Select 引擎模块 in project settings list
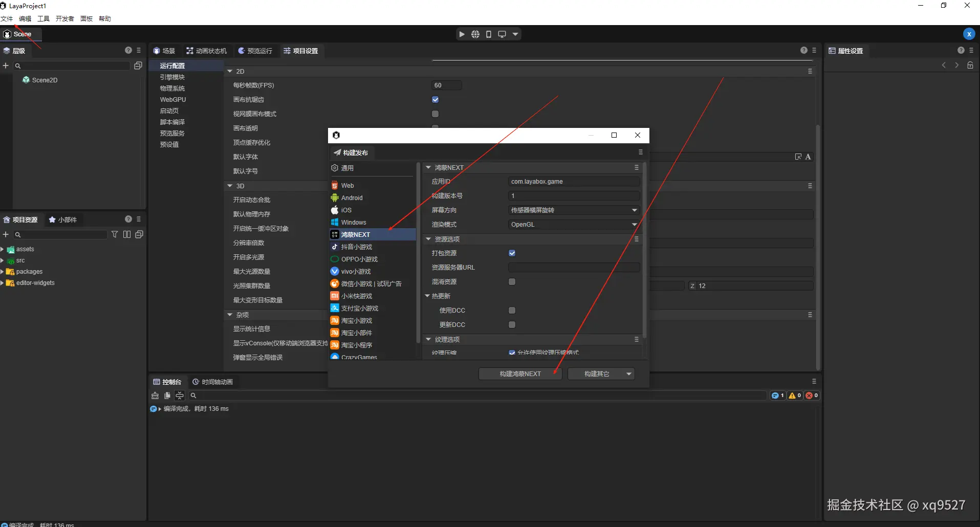This screenshot has width=980, height=527. (172, 77)
